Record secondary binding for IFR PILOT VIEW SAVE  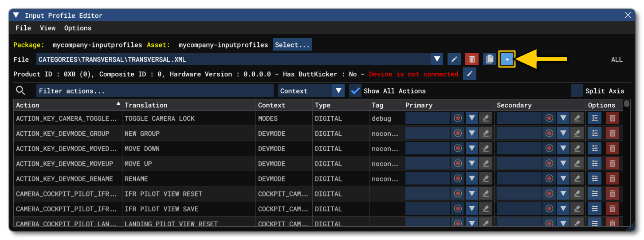pos(550,209)
